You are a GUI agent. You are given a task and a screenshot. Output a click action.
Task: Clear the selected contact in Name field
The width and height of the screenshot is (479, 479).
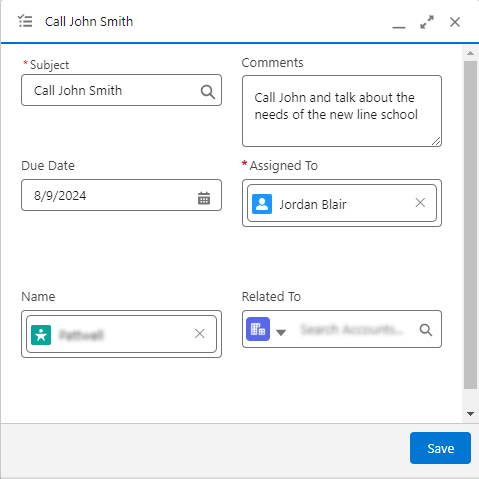coord(200,333)
